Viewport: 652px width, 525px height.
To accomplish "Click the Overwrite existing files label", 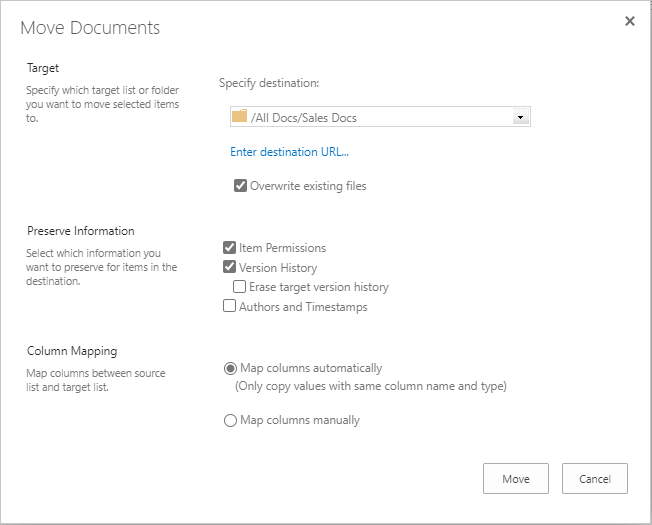I will (308, 186).
